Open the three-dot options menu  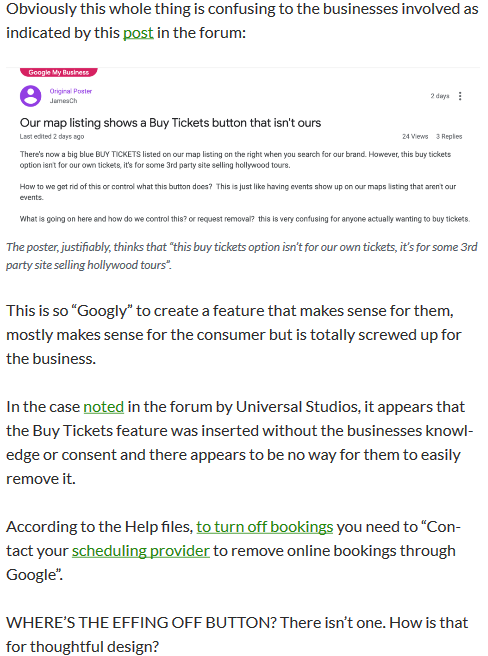(460, 96)
